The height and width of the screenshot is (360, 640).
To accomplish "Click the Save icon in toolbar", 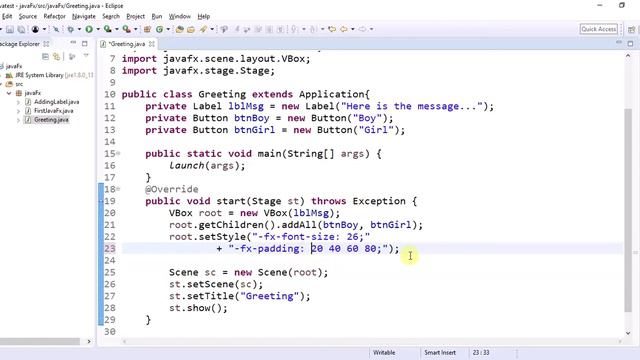I will [x=10, y=29].
